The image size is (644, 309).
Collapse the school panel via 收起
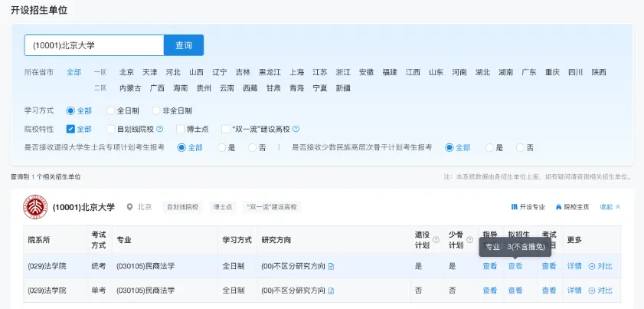pyautogui.click(x=610, y=207)
